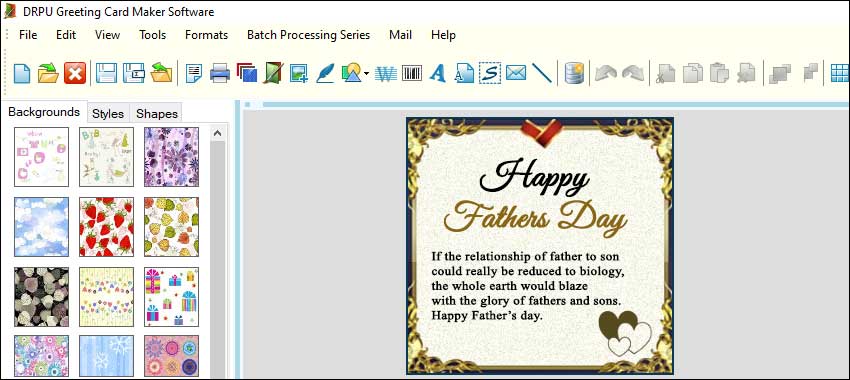This screenshot has height=380, width=850.
Task: Click the paste clipboard icon
Action: [720, 73]
